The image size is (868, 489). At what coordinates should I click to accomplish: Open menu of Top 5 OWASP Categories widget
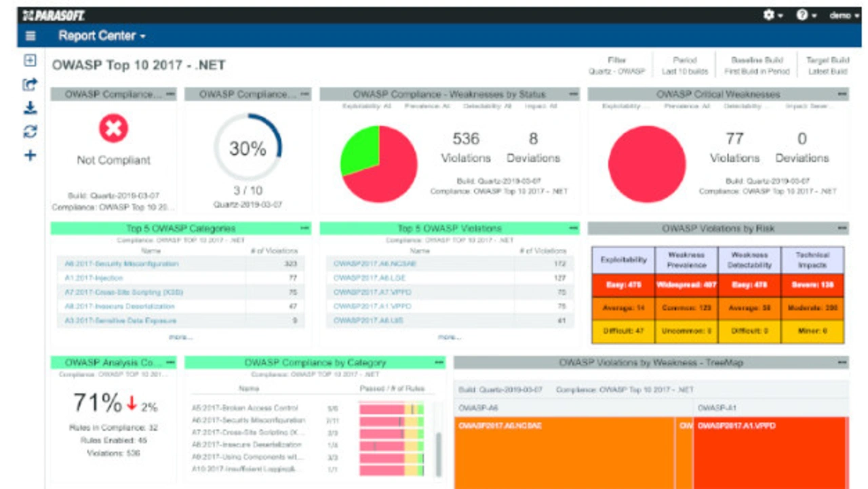coord(304,229)
